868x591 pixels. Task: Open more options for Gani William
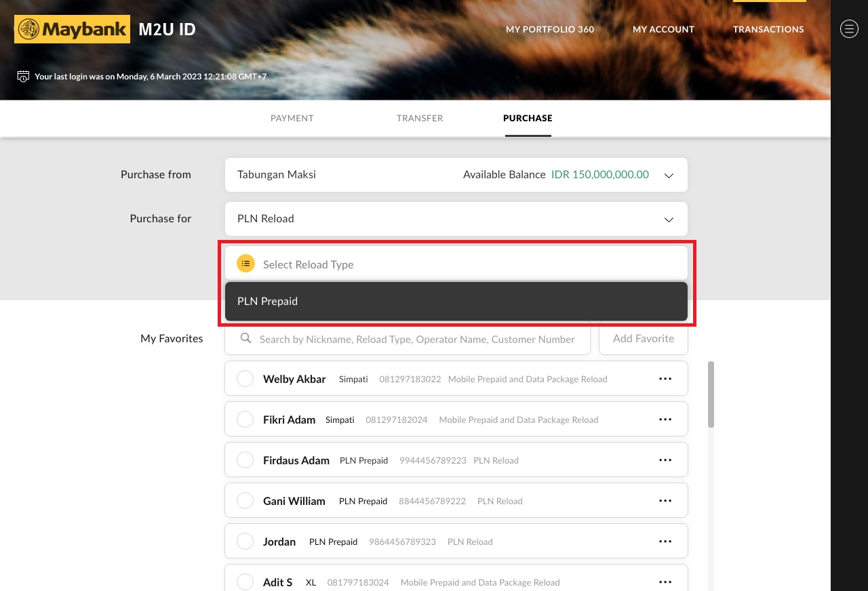point(665,501)
